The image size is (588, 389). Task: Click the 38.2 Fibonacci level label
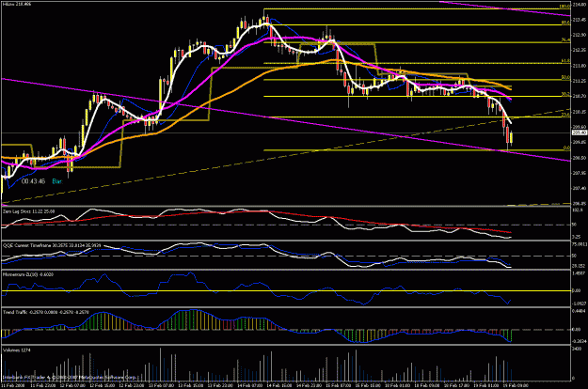[565, 94]
